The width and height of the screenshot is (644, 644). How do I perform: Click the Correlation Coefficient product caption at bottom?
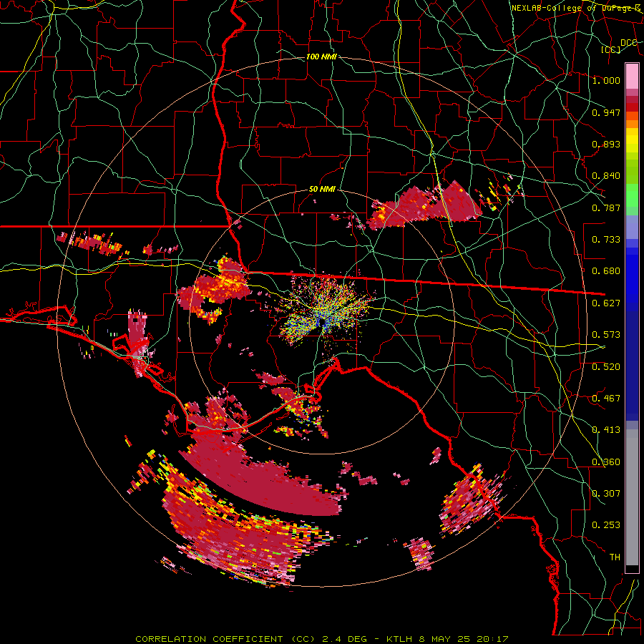(322, 639)
